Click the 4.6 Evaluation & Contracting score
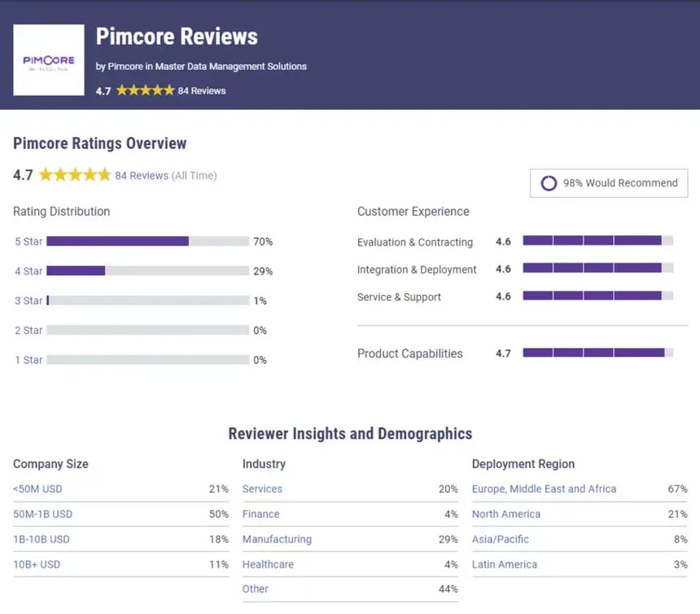The width and height of the screenshot is (700, 614). pos(503,242)
